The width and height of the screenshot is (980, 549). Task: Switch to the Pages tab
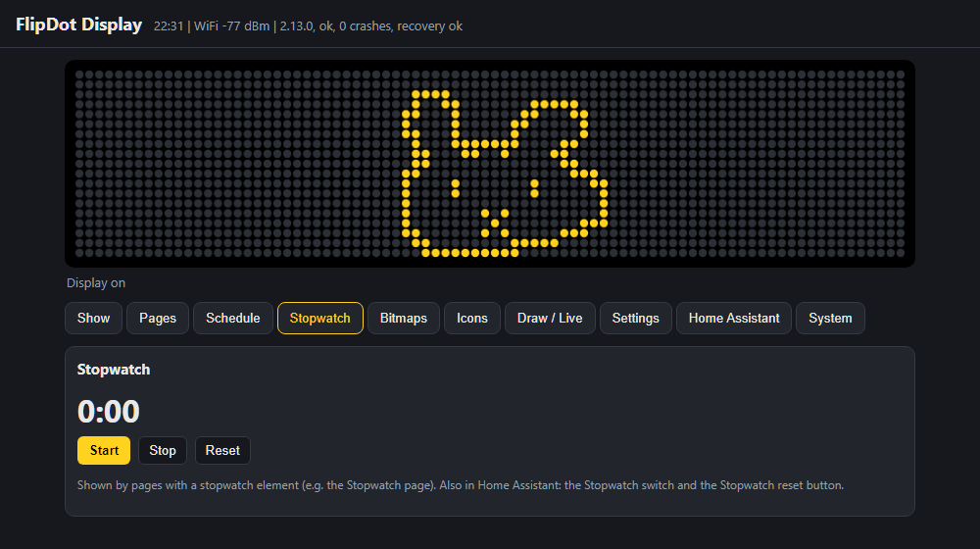coord(158,318)
